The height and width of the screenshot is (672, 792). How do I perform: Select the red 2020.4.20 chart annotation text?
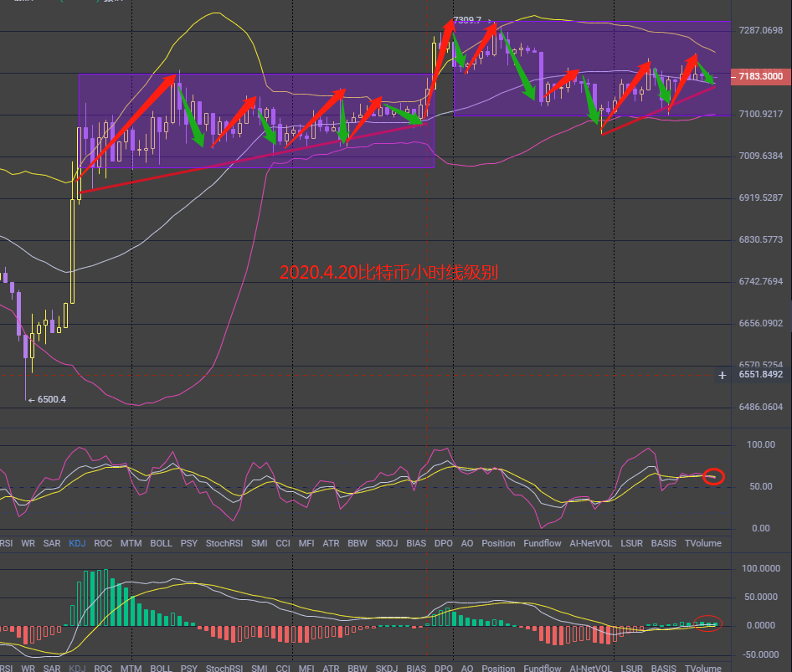pyautogui.click(x=389, y=273)
